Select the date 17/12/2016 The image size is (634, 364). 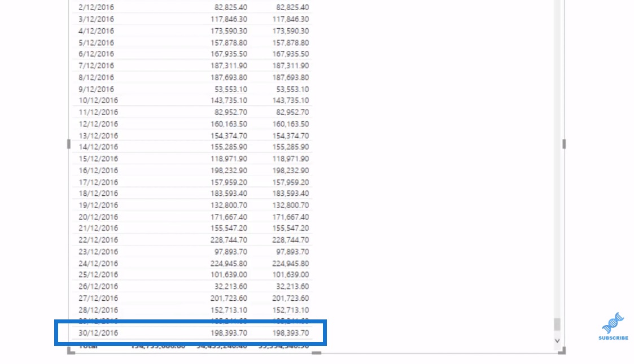(98, 182)
